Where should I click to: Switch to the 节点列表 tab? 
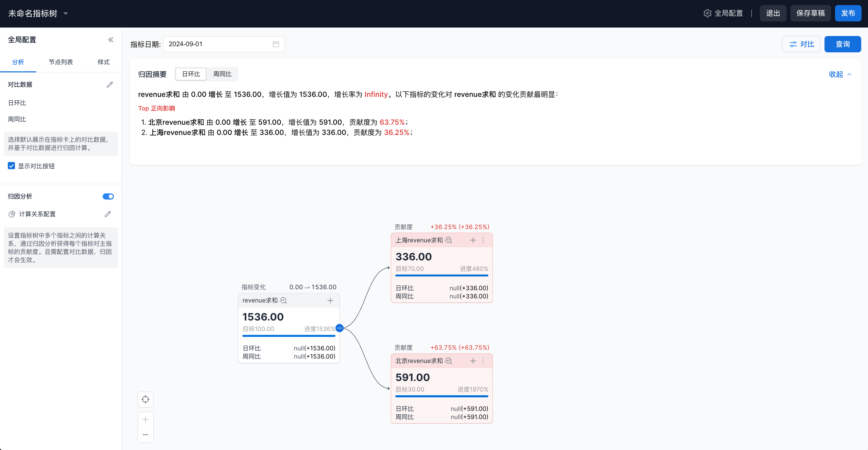(x=61, y=62)
